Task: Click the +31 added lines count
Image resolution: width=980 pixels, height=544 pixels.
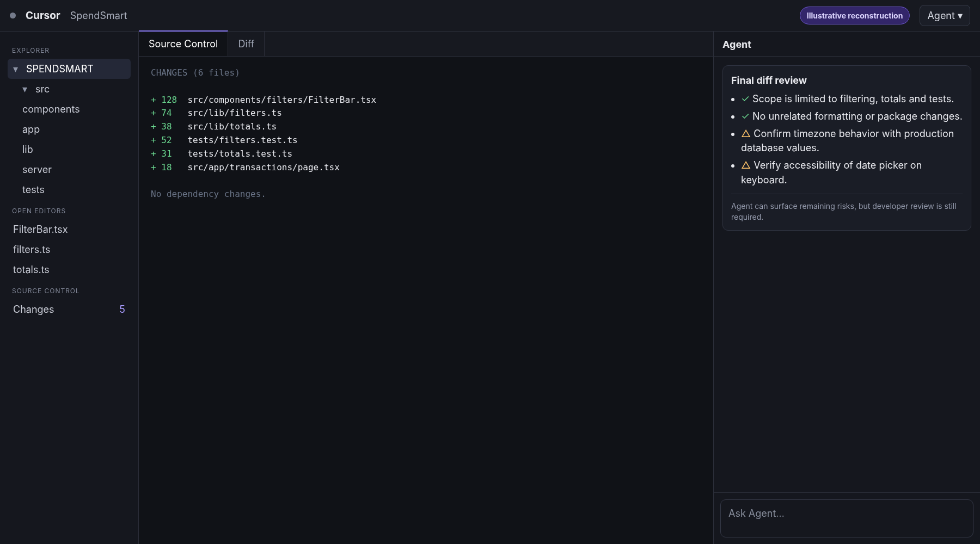Action: point(161,154)
